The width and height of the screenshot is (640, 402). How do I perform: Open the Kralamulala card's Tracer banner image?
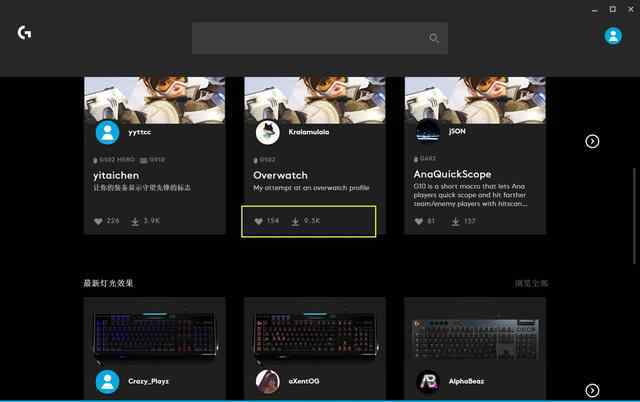(315, 100)
